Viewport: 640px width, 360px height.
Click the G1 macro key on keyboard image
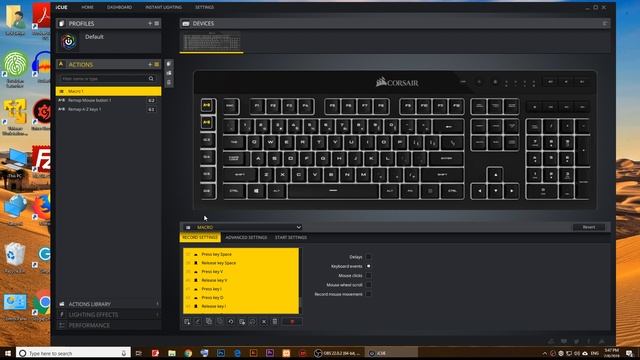pyautogui.click(x=207, y=106)
